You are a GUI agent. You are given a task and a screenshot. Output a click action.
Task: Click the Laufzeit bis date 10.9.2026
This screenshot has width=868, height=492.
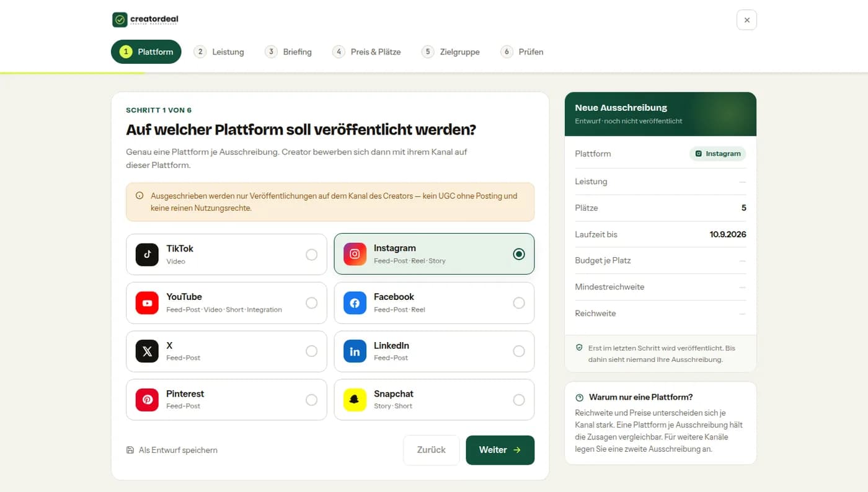click(728, 234)
